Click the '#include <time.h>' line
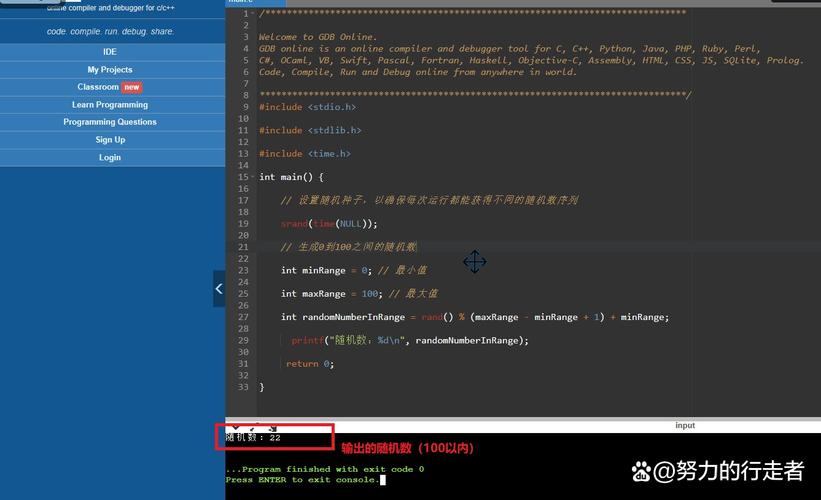The height and width of the screenshot is (500, 821). [305, 154]
